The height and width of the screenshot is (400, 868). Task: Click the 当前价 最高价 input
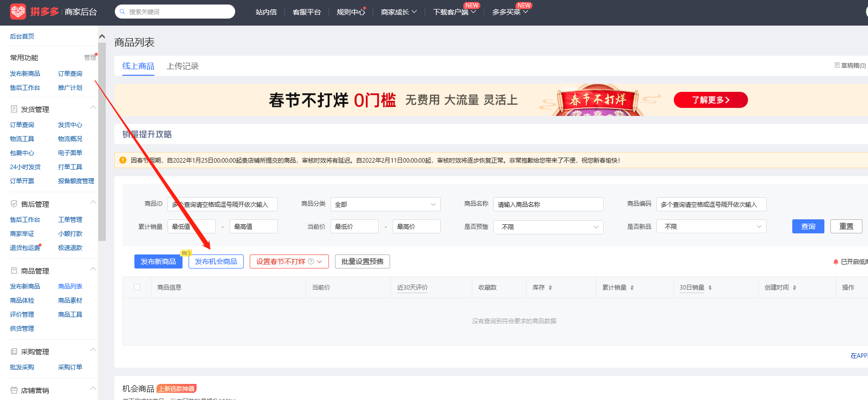pos(417,226)
